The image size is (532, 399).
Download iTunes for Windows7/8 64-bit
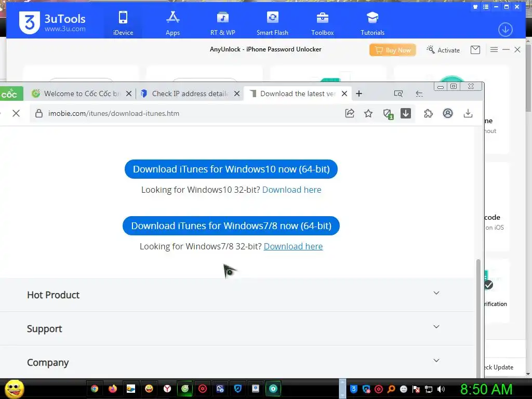[231, 225]
